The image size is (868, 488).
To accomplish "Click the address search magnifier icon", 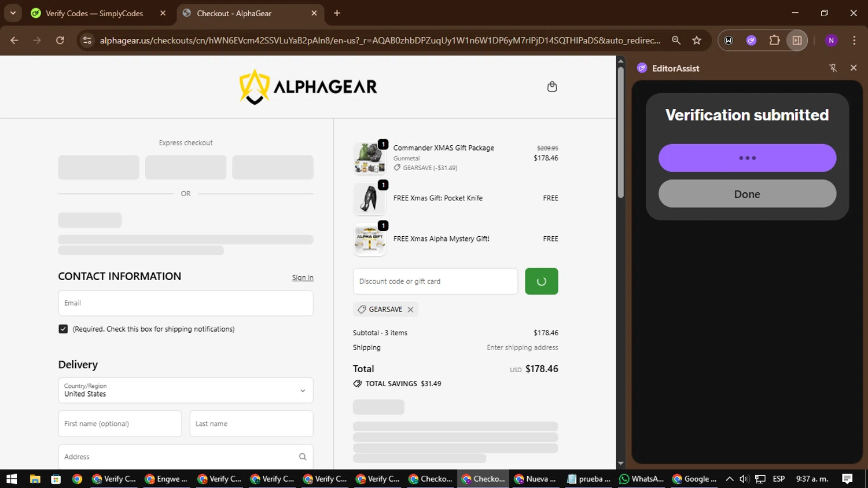I will 303,457.
